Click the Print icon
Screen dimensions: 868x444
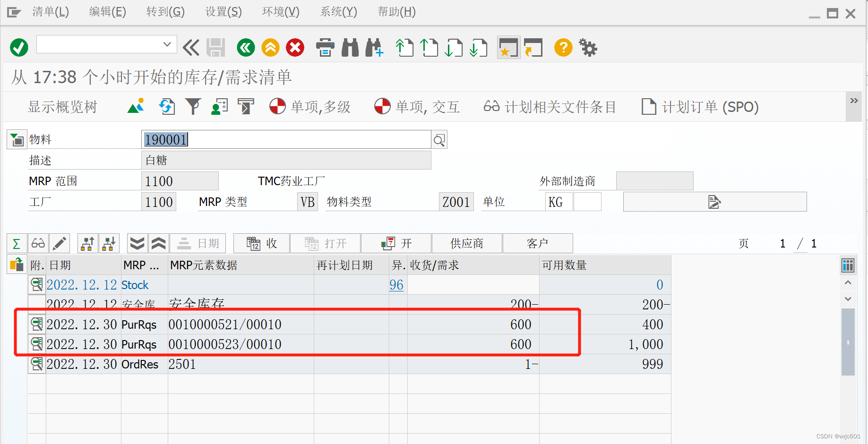tap(325, 48)
